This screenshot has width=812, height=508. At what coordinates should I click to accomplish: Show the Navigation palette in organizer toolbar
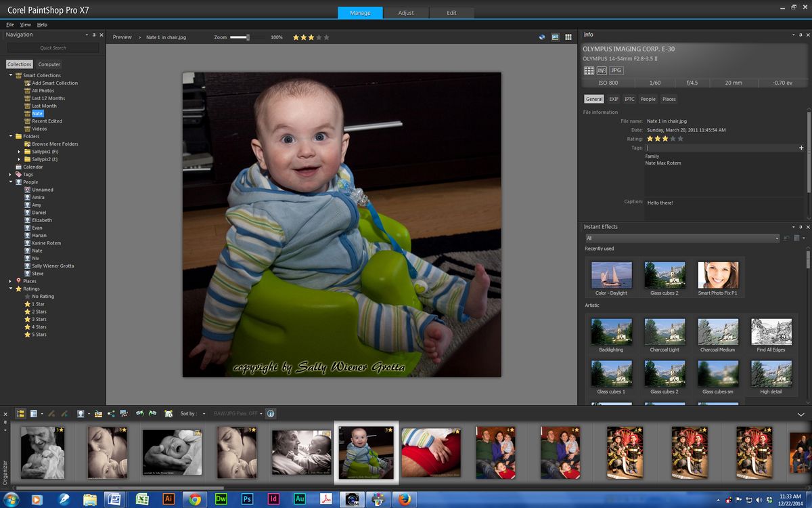click(x=20, y=413)
